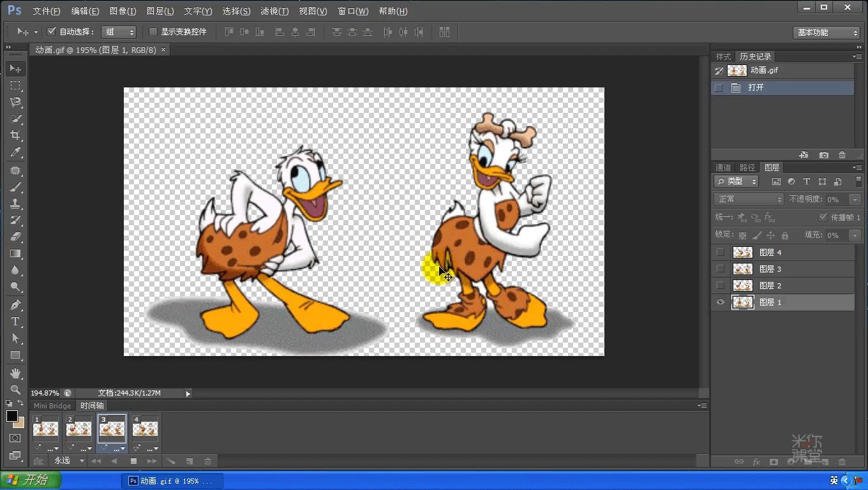Click the foreground color swatch
The width and height of the screenshot is (868, 490).
[x=12, y=416]
